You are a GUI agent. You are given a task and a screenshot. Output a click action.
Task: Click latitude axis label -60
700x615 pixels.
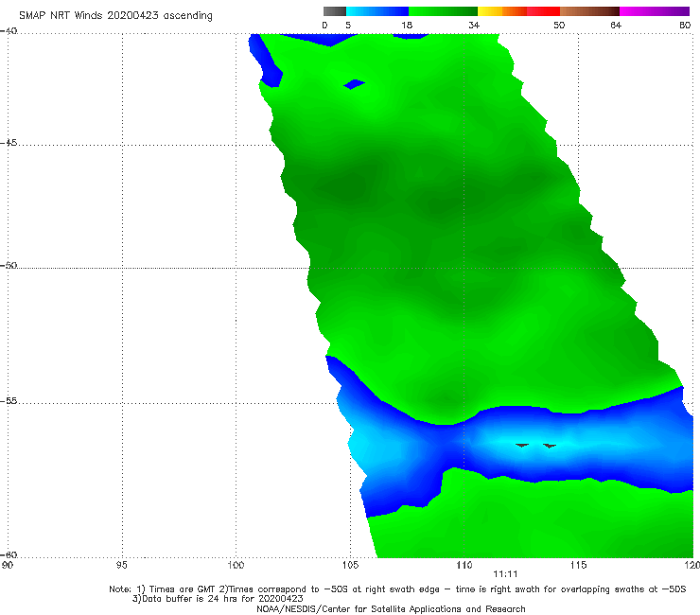click(x=9, y=555)
